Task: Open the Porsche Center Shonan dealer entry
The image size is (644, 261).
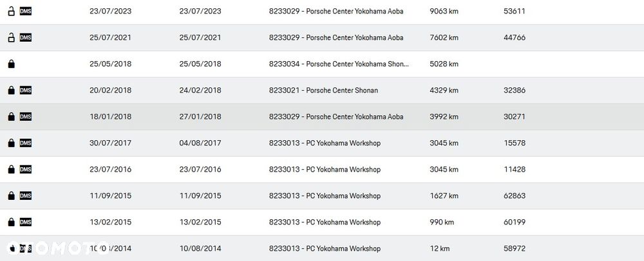Action: 323,91
